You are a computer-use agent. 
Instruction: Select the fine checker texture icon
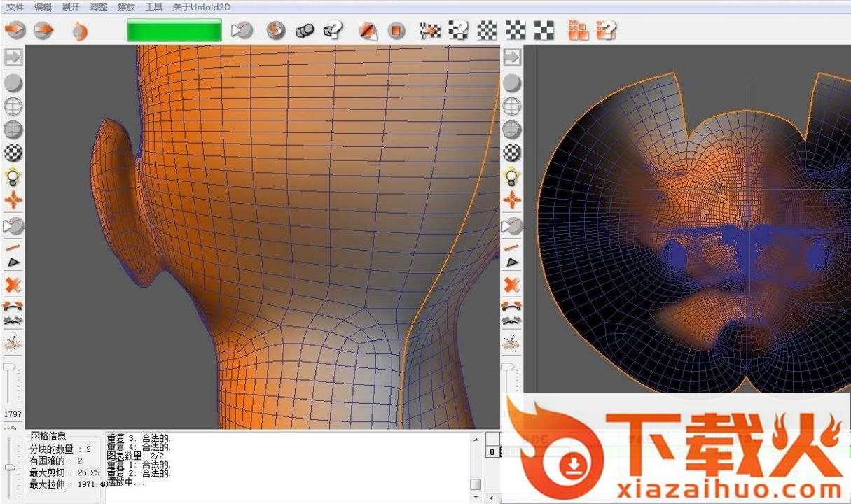point(487,30)
